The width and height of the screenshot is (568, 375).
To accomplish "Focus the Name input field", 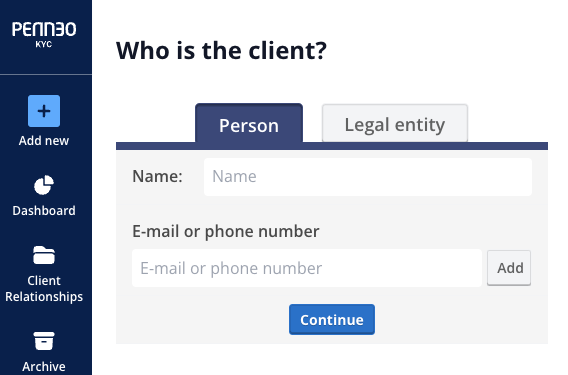I will tap(368, 177).
